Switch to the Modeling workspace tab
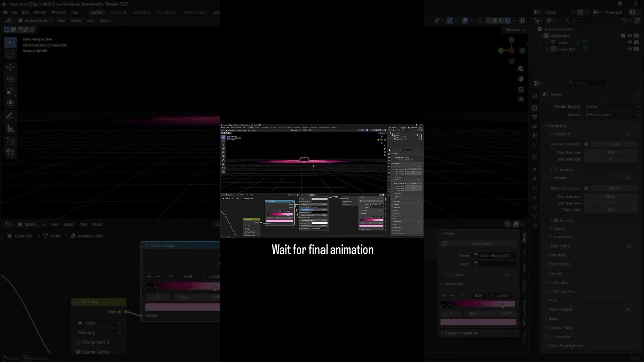The height and width of the screenshot is (362, 644). 118,12
